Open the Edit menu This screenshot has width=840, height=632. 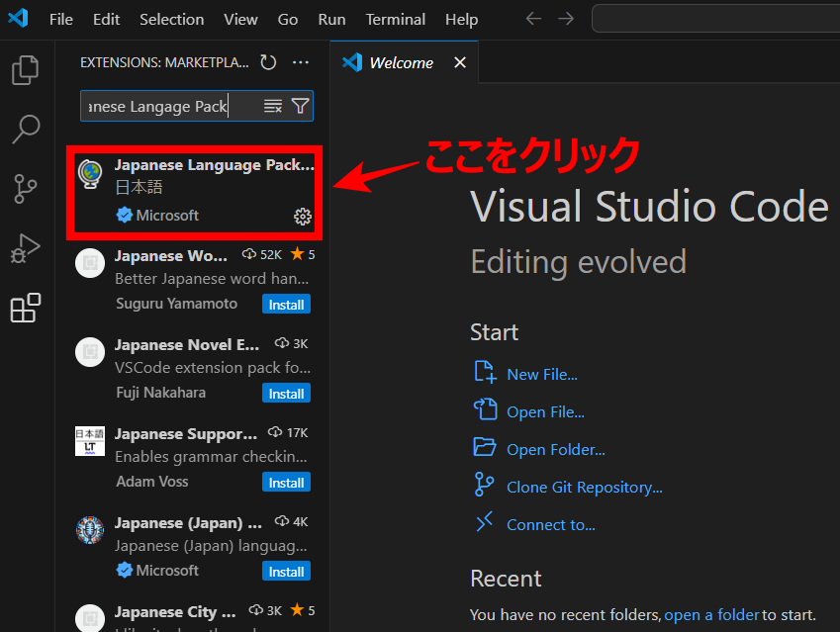click(106, 19)
